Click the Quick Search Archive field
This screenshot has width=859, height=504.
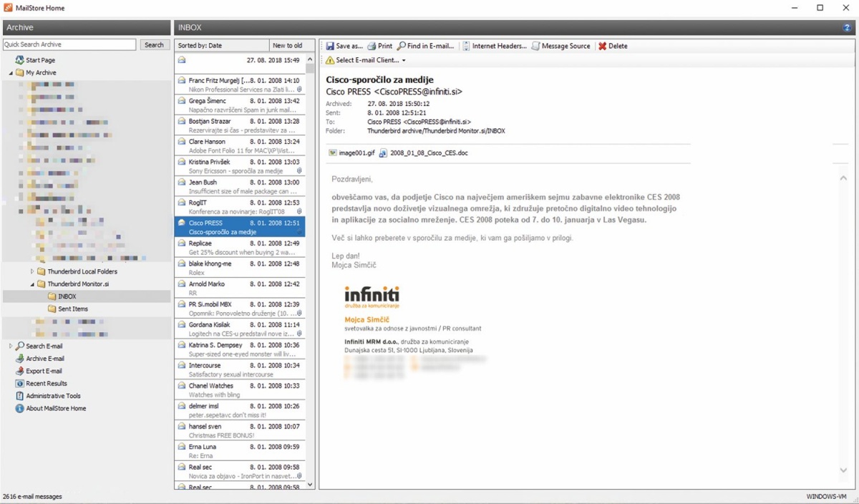[69, 44]
